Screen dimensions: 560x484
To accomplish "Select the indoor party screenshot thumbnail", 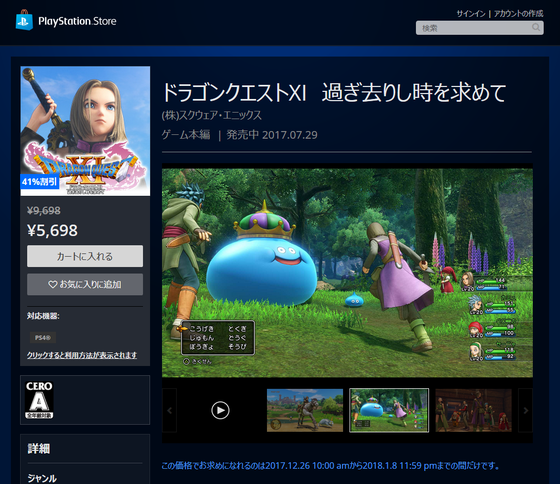I will [473, 410].
